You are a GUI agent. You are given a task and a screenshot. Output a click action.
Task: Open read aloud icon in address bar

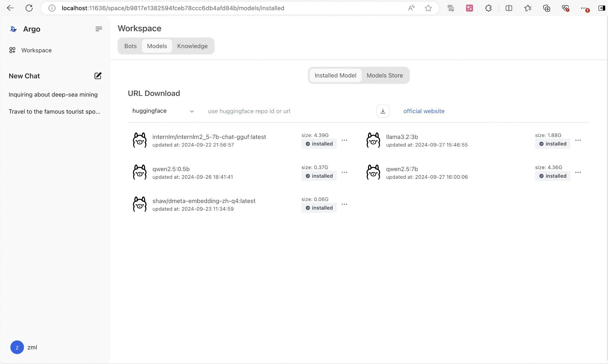[411, 8]
